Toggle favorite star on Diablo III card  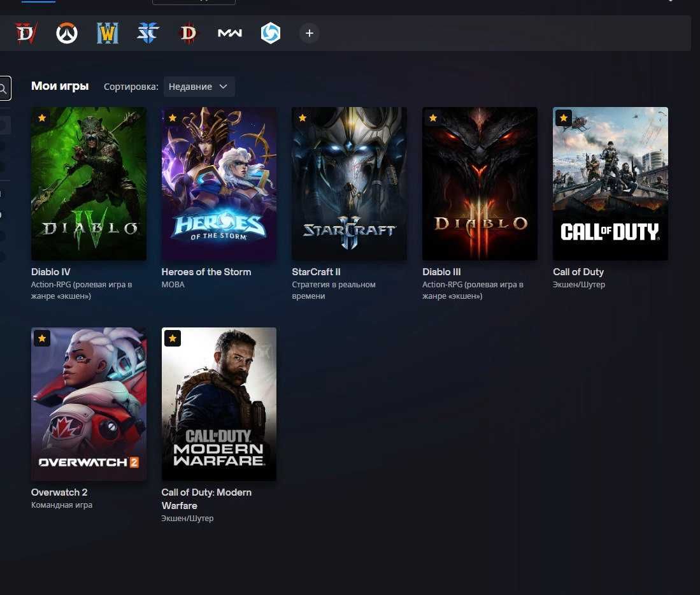click(433, 118)
